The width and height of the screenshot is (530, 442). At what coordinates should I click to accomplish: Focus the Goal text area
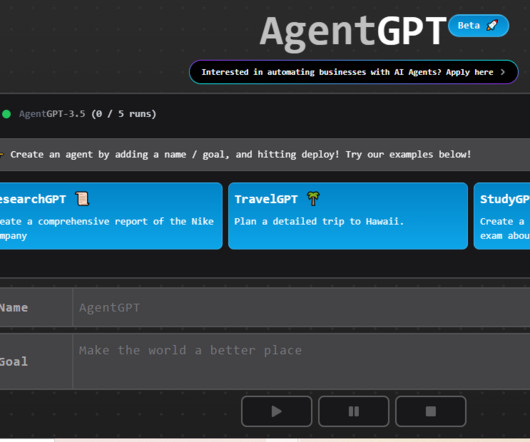point(301,361)
